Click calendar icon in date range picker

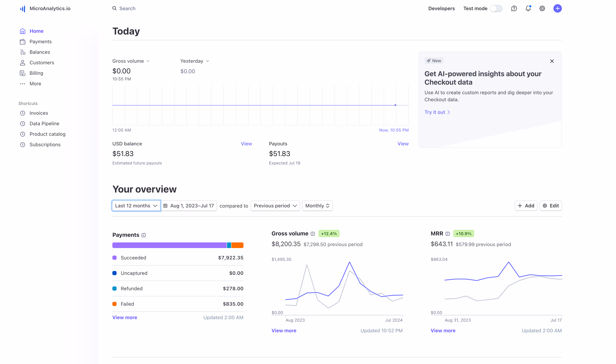(x=165, y=206)
